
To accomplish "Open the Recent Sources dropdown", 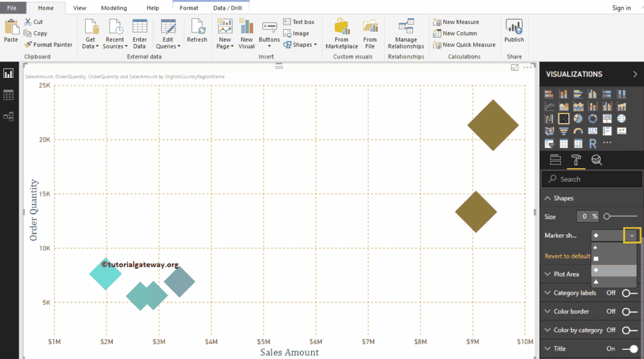I will coord(115,34).
